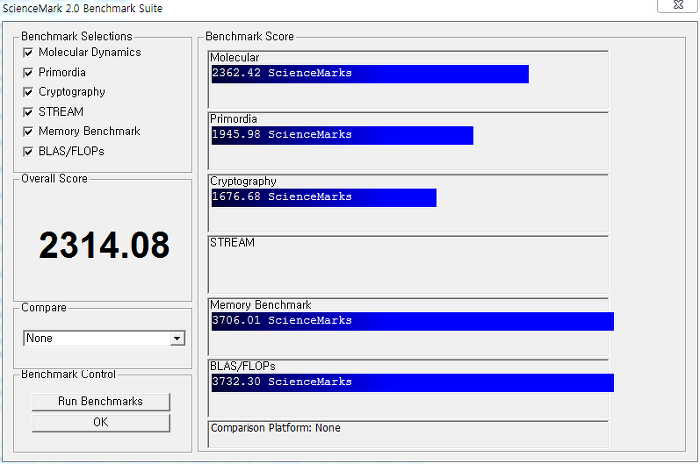This screenshot has height=464, width=700.
Task: Click the BLAS/FLOPs label in score panel
Action: [243, 366]
